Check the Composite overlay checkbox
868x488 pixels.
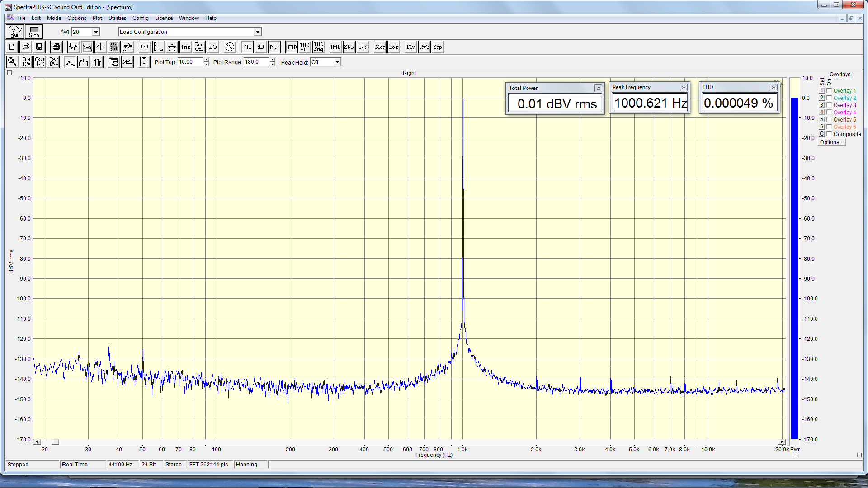pos(829,134)
